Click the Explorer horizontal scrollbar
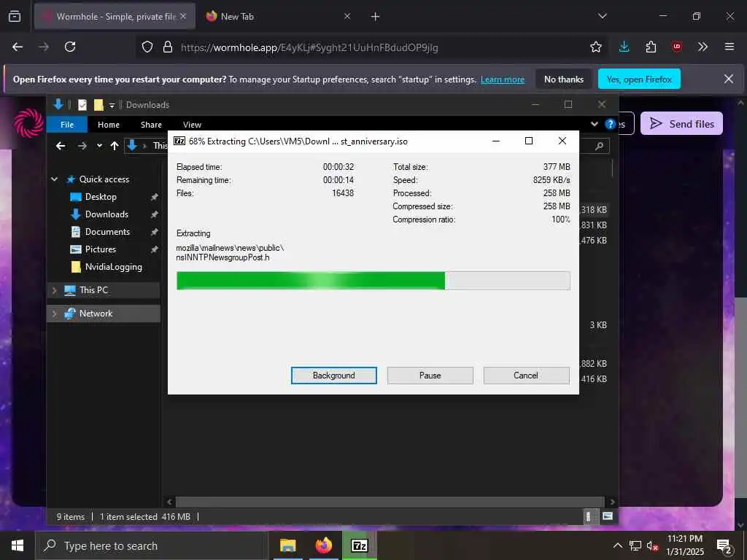 [390, 502]
